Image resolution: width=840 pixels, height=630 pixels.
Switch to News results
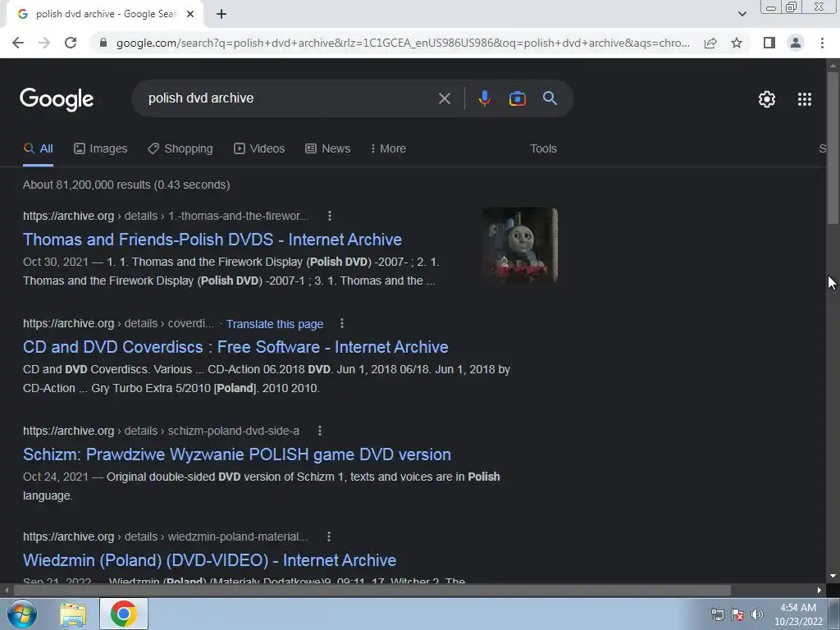pos(328,148)
